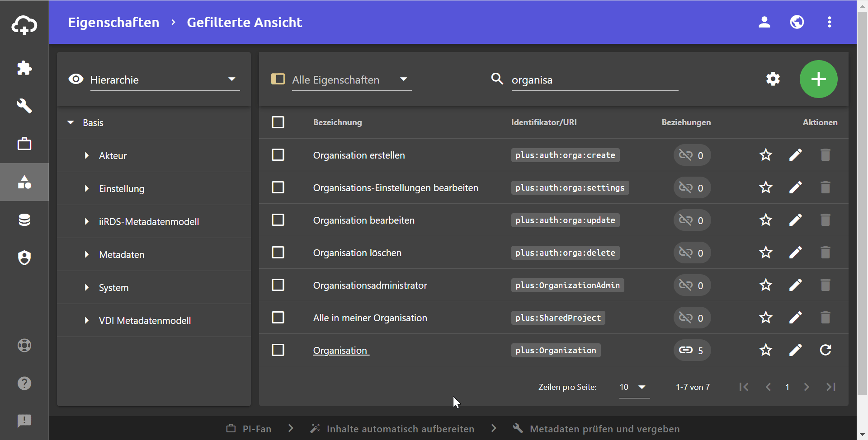Screen dimensions: 868x440
Task: Favorite Organisation erstellen with the star
Action: click(766, 155)
